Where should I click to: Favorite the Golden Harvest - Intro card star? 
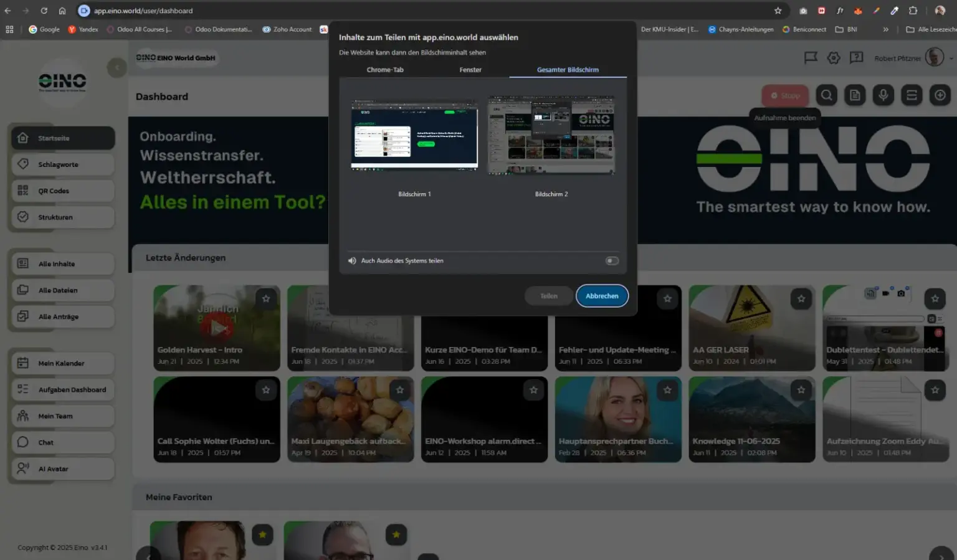click(x=266, y=298)
